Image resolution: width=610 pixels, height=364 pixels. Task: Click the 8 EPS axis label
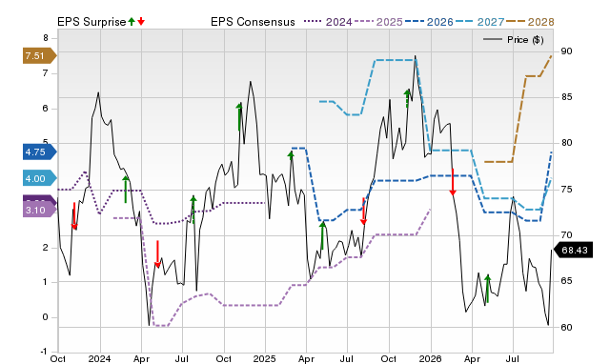tap(46, 38)
